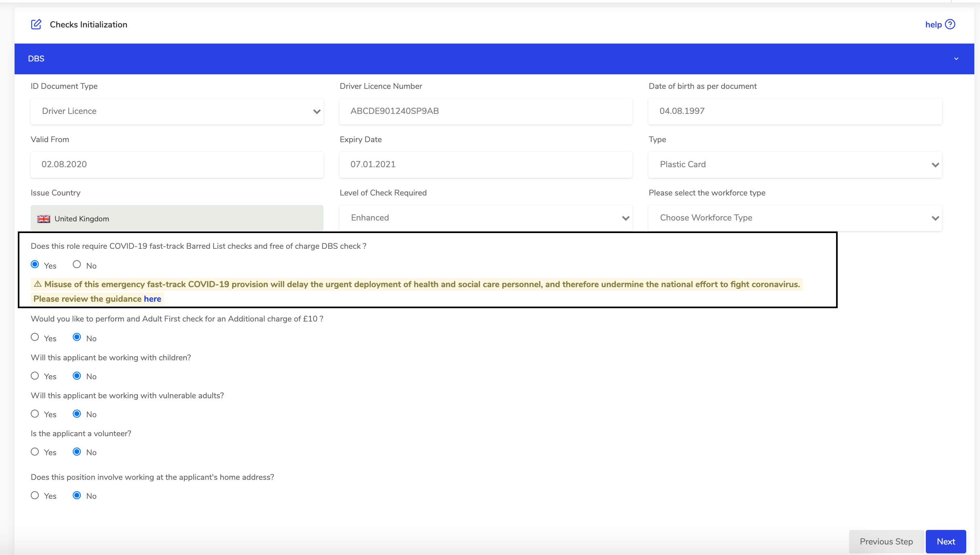
Task: Click the Issue Country flag icon
Action: tap(43, 217)
